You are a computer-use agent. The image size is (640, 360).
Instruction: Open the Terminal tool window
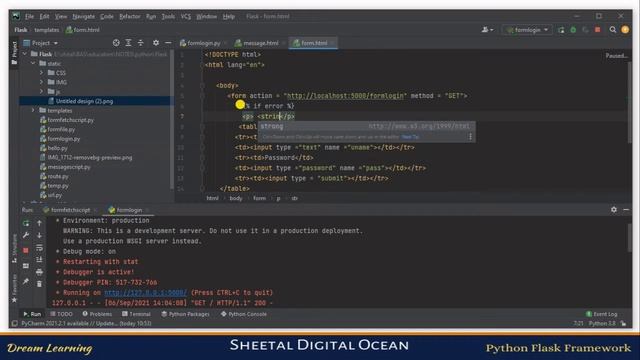coord(136,314)
